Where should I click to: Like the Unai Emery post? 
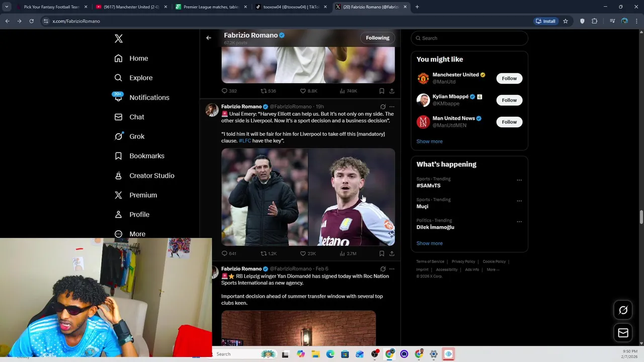coord(308,253)
